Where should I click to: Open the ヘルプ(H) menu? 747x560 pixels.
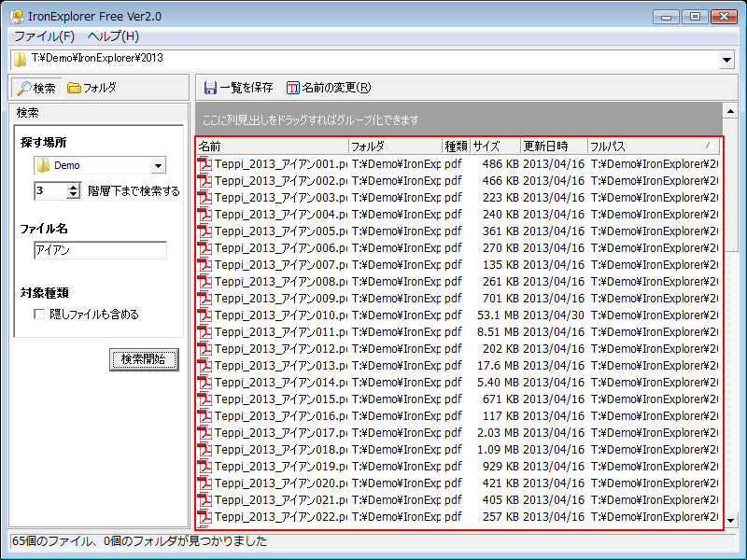pos(113,36)
